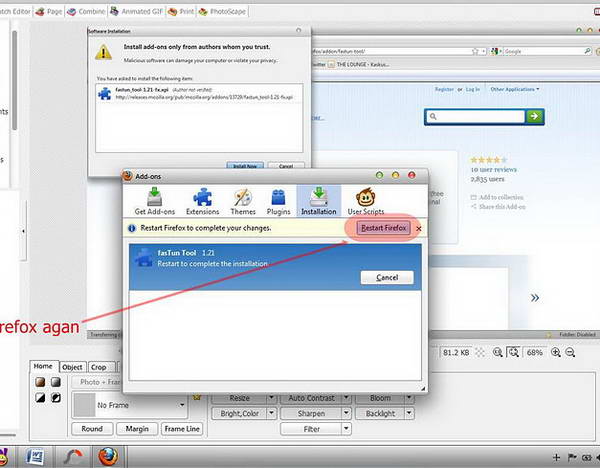The height and width of the screenshot is (468, 600).
Task: Click the 81.2 KB file size label
Action: coord(456,352)
